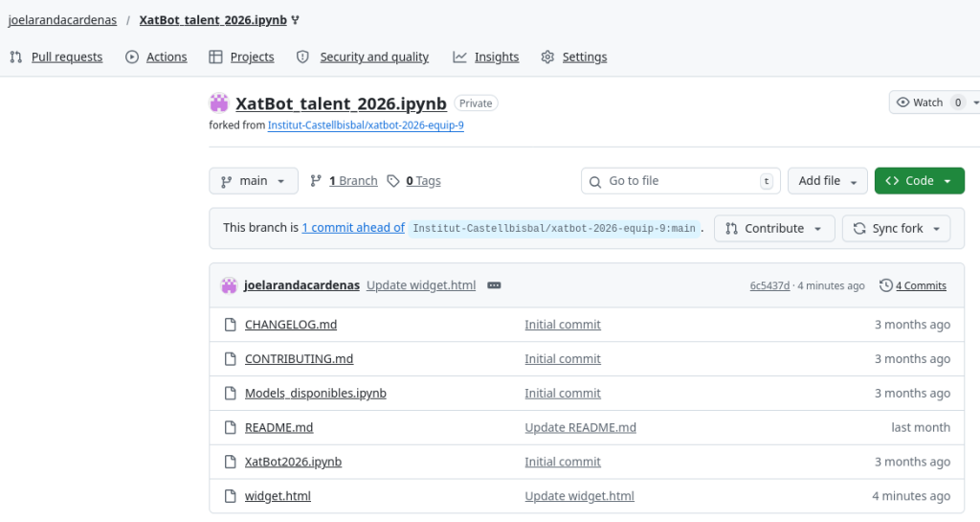Expand the green Code dropdown

(x=919, y=181)
